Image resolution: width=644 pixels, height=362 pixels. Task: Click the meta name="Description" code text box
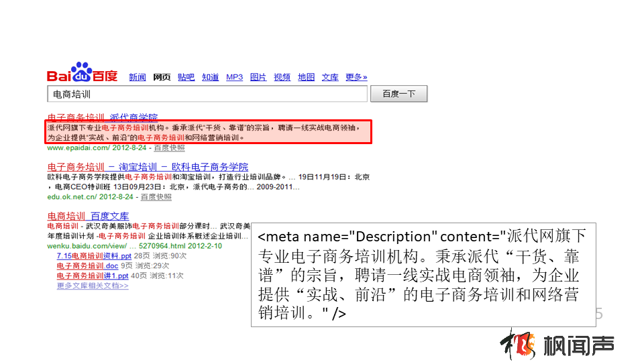click(x=423, y=275)
